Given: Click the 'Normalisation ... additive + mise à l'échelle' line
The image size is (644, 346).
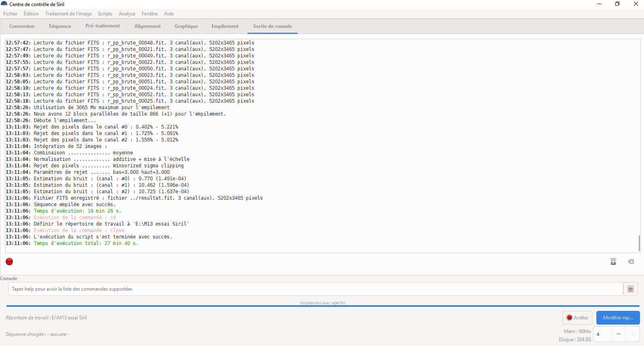Looking at the screenshot, I should coord(98,159).
